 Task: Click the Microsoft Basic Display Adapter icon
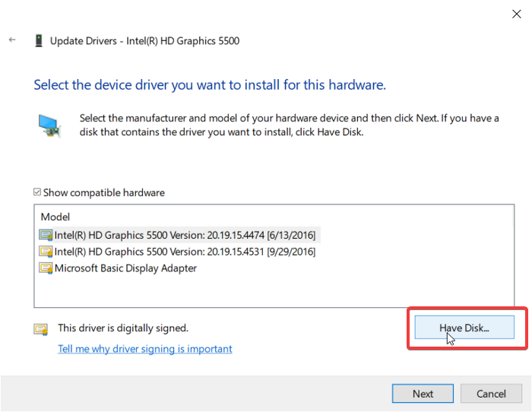pyautogui.click(x=46, y=268)
